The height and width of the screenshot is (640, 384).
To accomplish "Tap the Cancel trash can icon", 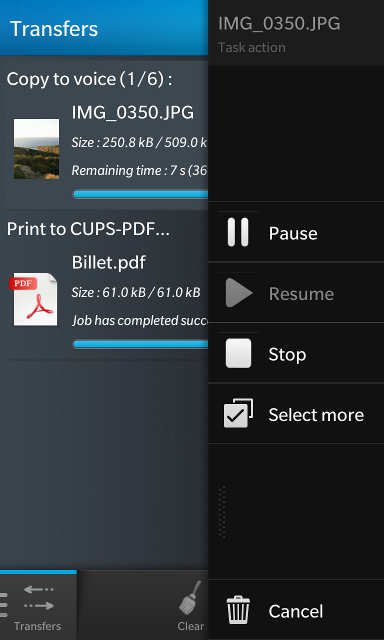I will (238, 610).
